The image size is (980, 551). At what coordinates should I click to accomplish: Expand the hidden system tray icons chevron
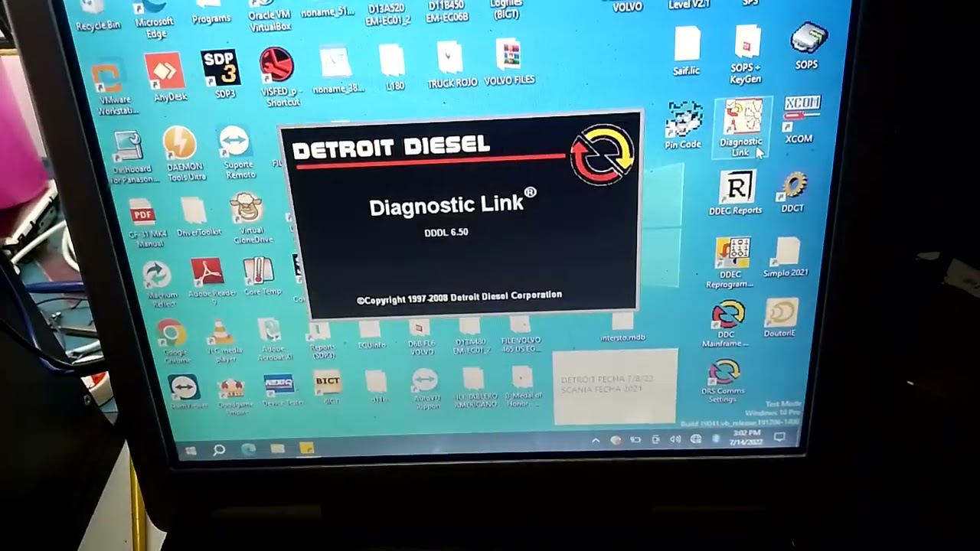tap(596, 440)
